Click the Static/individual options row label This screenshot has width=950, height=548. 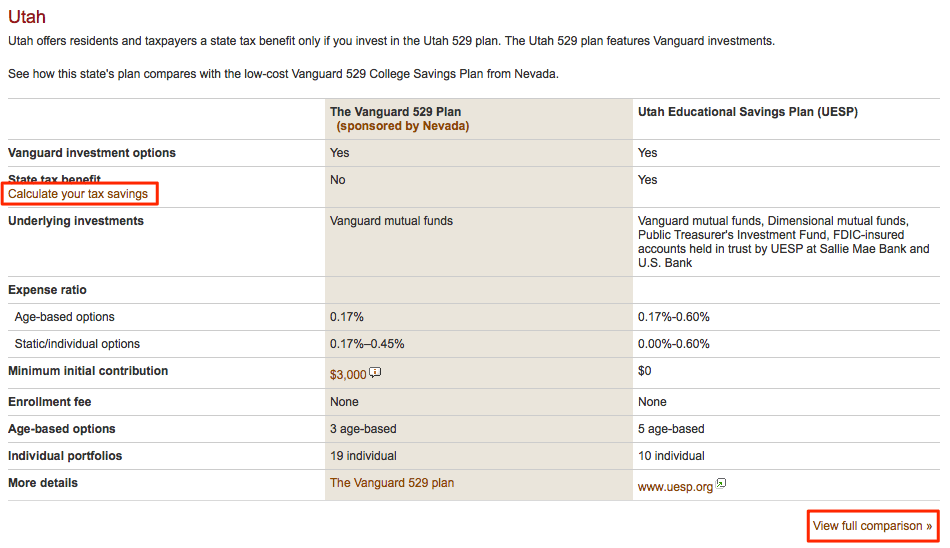[77, 344]
